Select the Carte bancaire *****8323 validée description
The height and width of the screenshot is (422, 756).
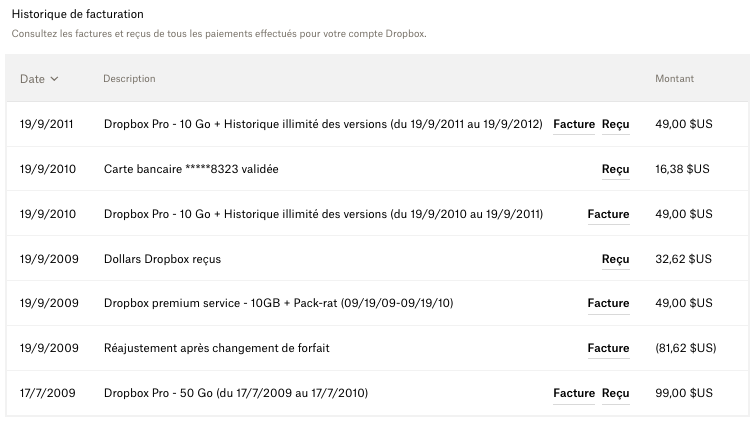tap(191, 170)
